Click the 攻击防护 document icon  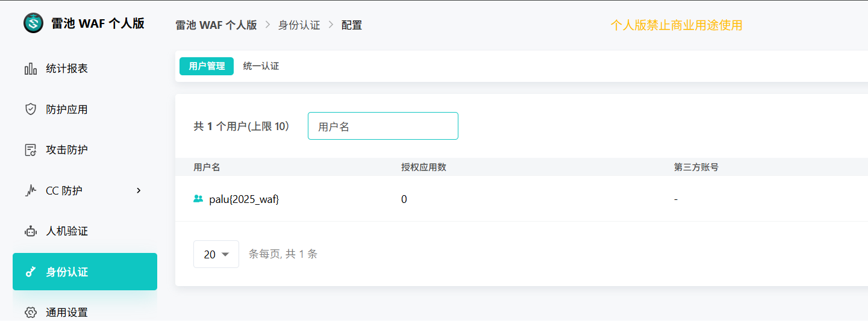point(31,150)
